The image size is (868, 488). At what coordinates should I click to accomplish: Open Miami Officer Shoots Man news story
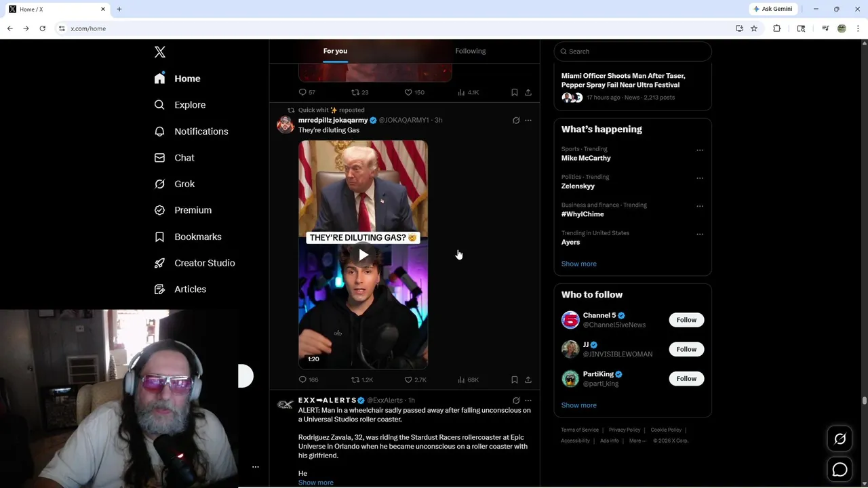coord(623,81)
